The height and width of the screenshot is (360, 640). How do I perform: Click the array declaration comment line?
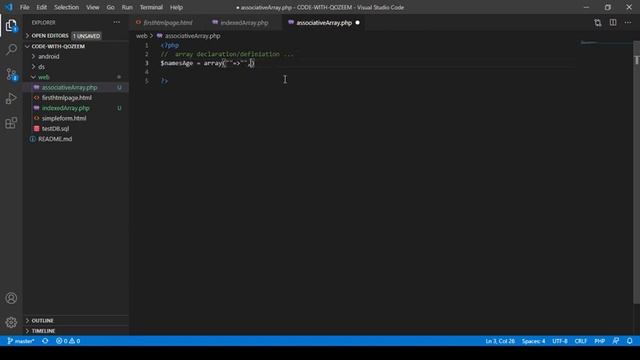(227, 54)
